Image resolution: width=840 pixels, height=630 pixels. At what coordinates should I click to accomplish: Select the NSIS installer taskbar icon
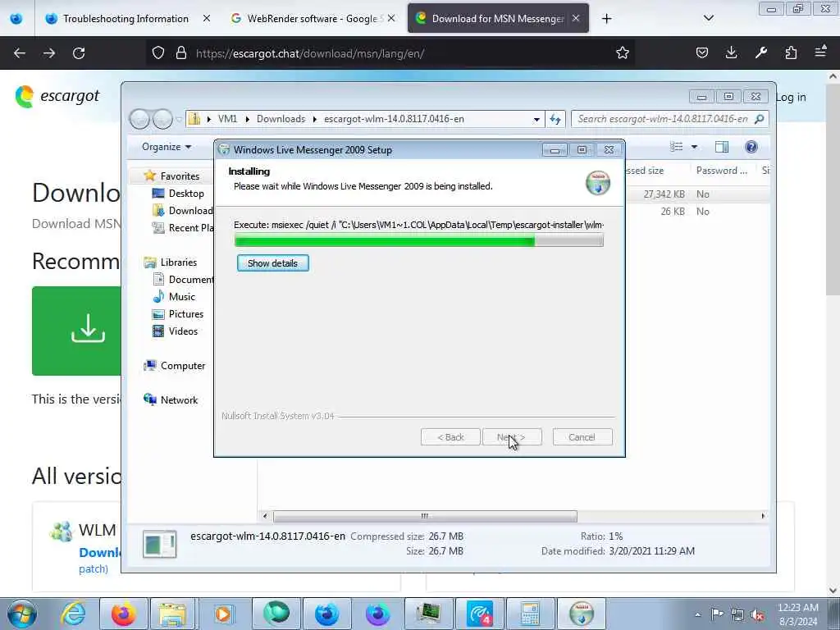pyautogui.click(x=582, y=614)
